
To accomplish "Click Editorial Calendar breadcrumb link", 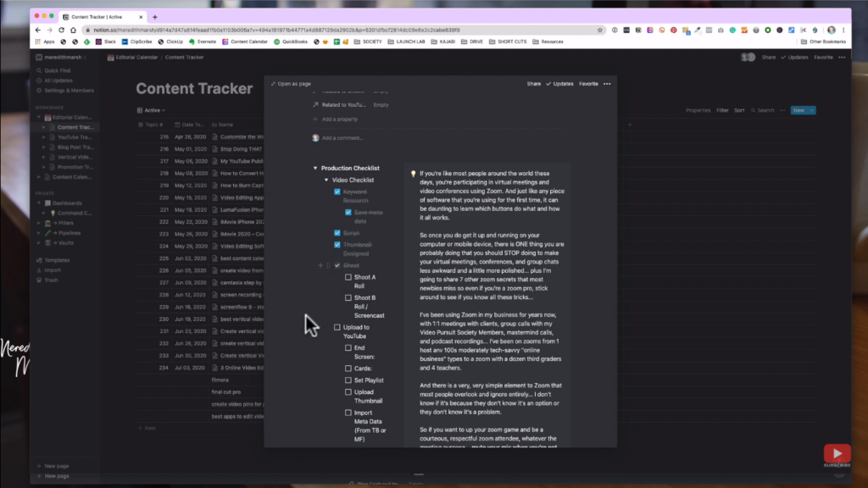I will (x=132, y=58).
